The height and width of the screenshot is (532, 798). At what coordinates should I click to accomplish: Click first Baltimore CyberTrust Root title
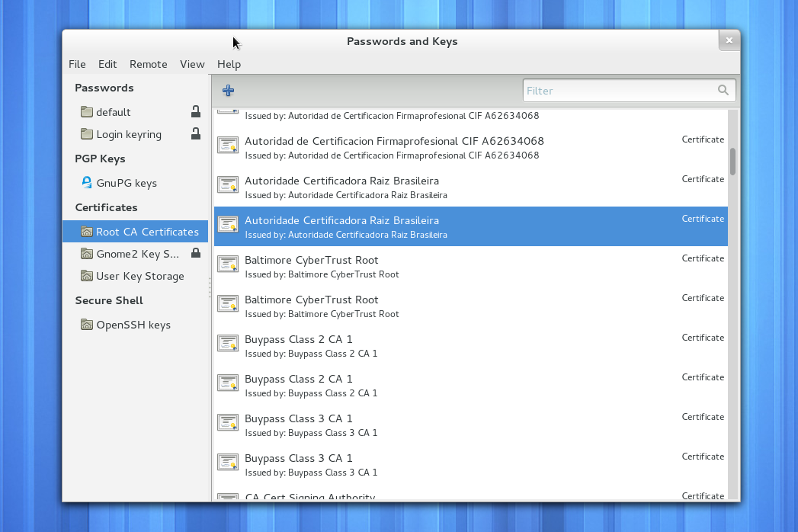tap(312, 260)
